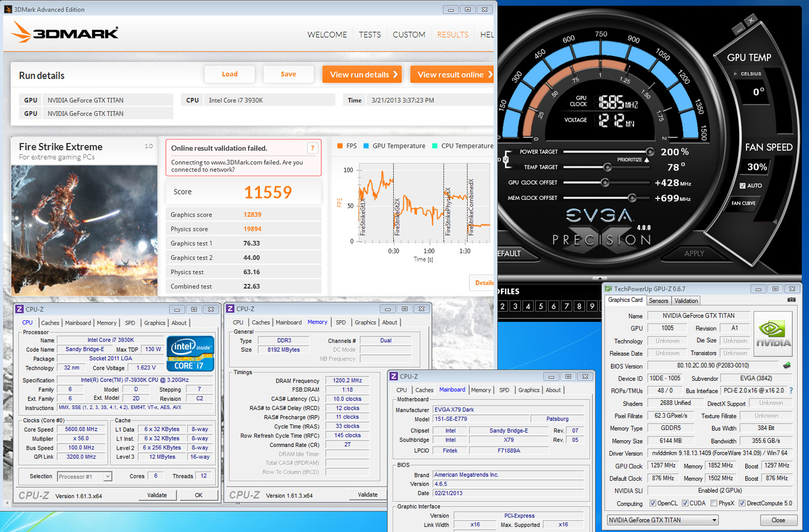Viewport: 809px width, 532px height.
Task: Click the PRIORITIZE triangle in EVGA Precision
Action: coord(647,160)
